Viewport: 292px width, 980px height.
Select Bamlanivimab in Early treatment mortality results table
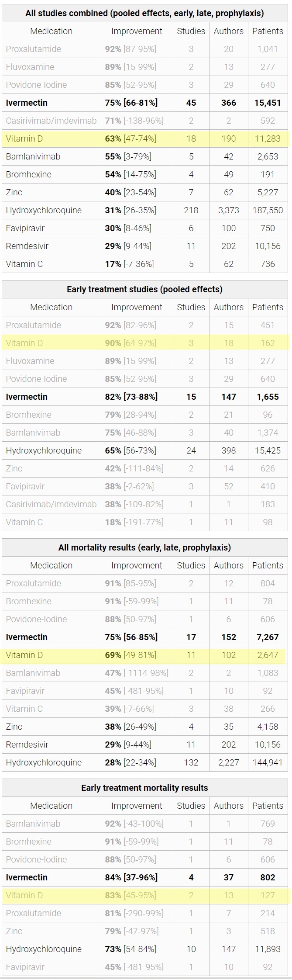33,824
